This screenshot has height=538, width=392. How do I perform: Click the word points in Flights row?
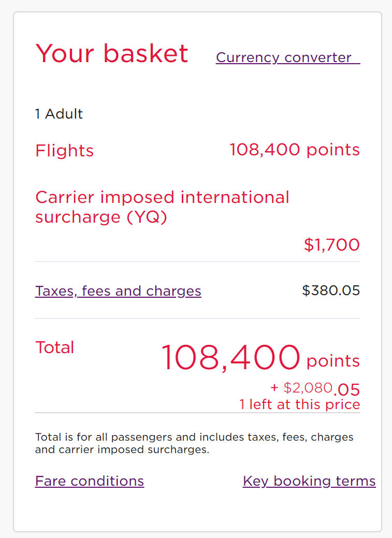[333, 150]
